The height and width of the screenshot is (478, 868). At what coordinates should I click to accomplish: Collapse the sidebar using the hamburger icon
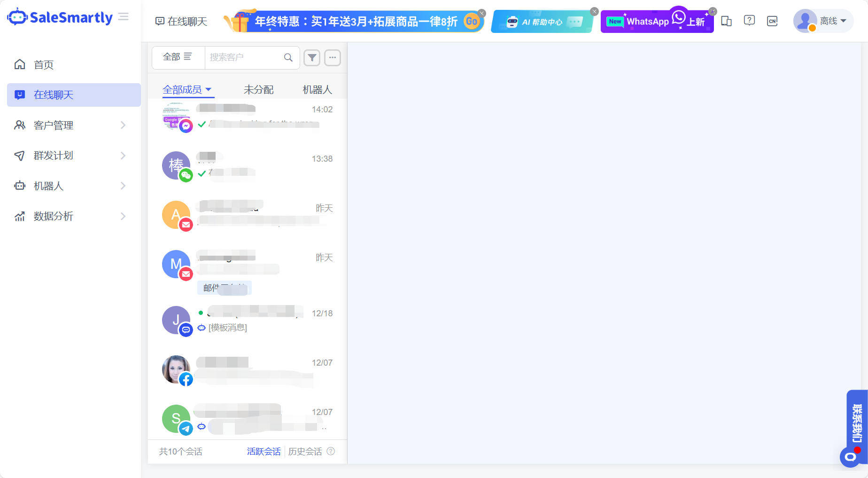124,17
